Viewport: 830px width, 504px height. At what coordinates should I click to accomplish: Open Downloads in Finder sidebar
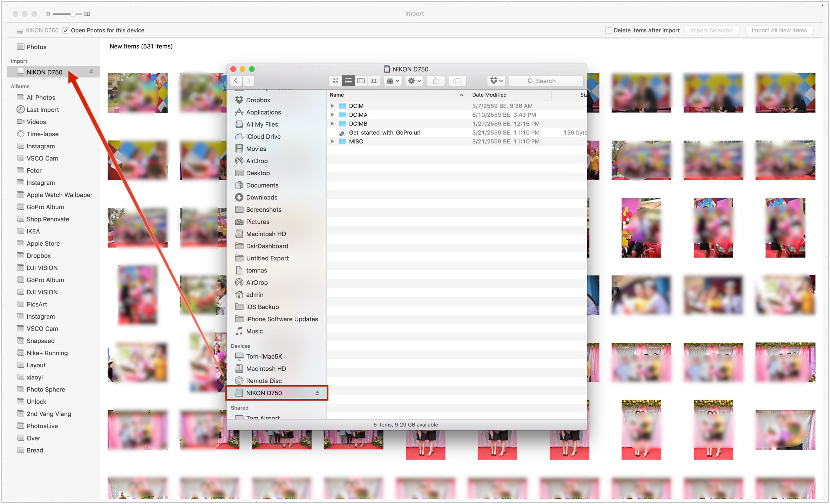(x=261, y=197)
